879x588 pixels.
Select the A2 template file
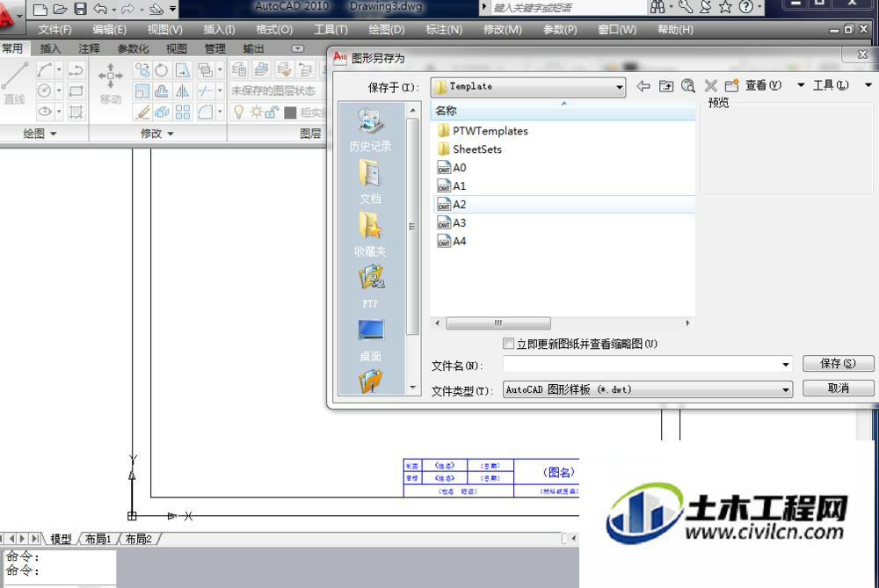(x=564, y=205)
